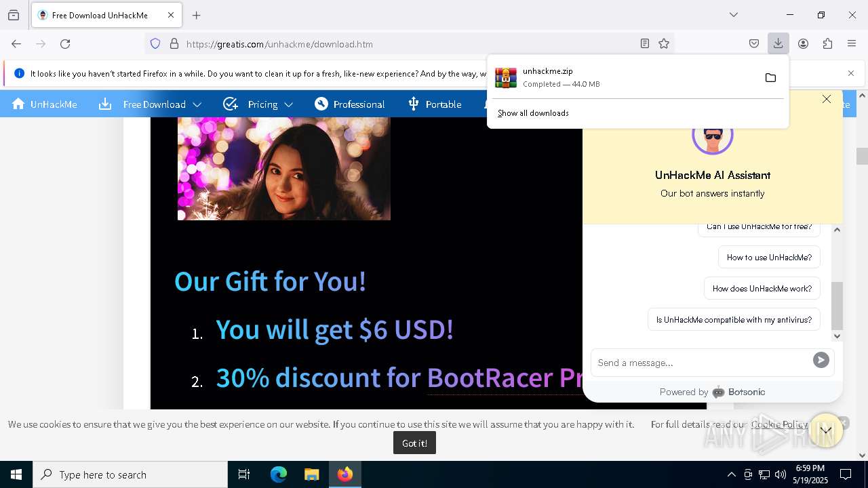Image resolution: width=868 pixels, height=488 pixels.
Task: Open Firefox tab list view icon
Action: [14, 15]
